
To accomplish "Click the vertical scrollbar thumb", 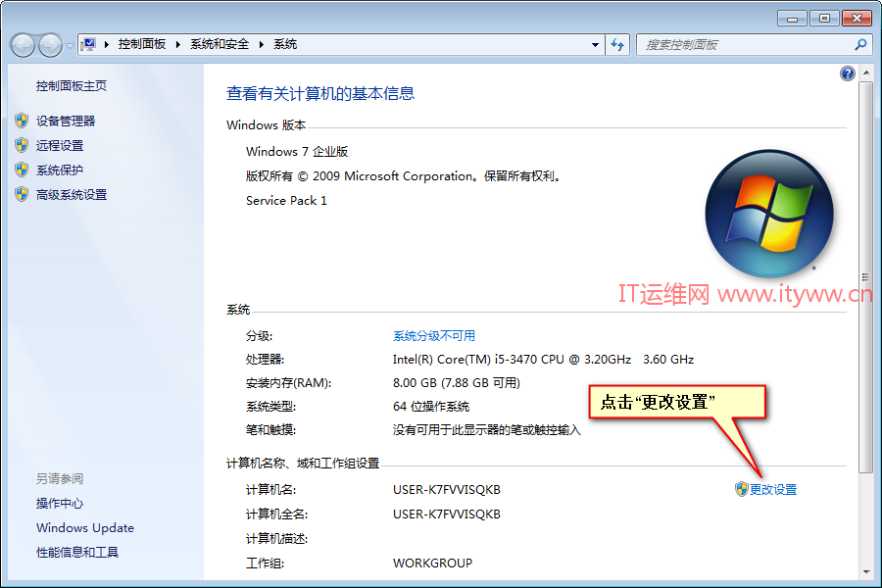I will 865,277.
